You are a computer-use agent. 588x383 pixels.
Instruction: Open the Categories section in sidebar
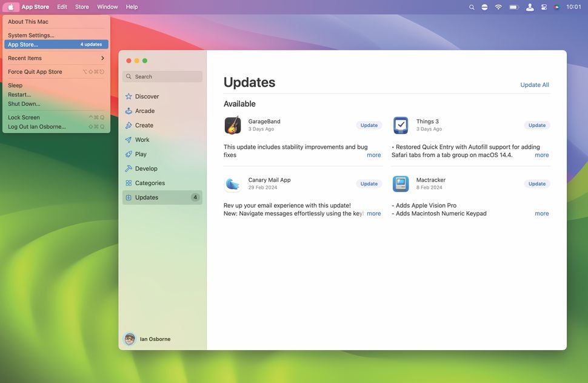(x=162, y=183)
